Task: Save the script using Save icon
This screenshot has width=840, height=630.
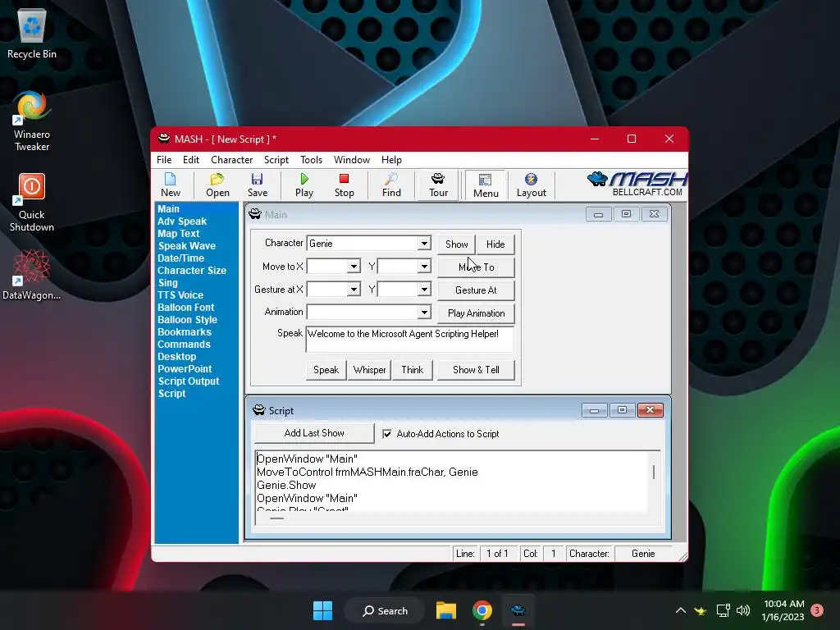Action: [x=257, y=185]
